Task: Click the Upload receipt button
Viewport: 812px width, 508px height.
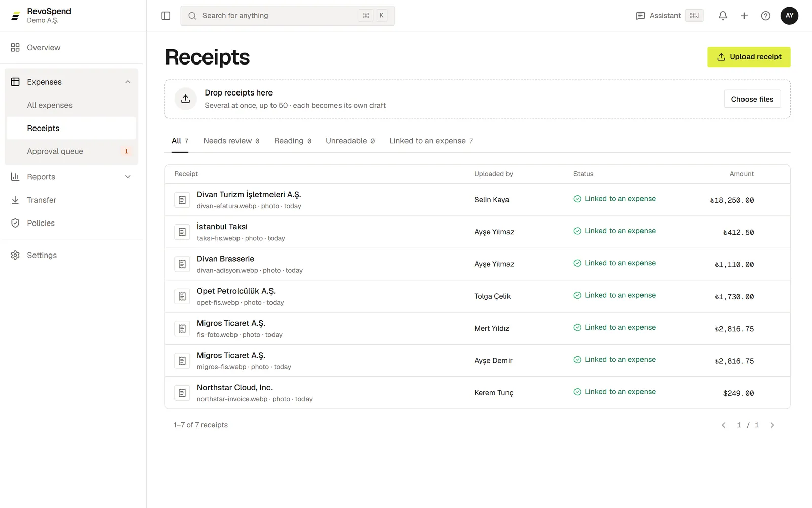Action: [749, 57]
